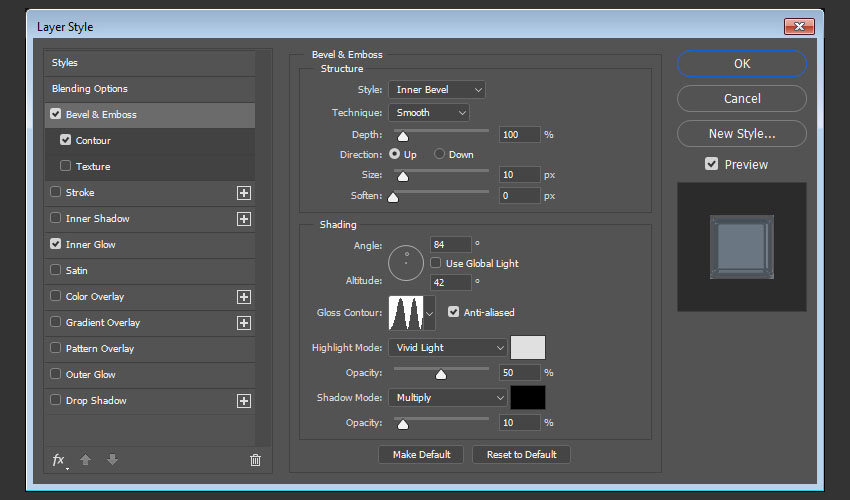Toggle the Anti-aliased checkbox
Image resolution: width=850 pixels, height=500 pixels.
click(454, 312)
